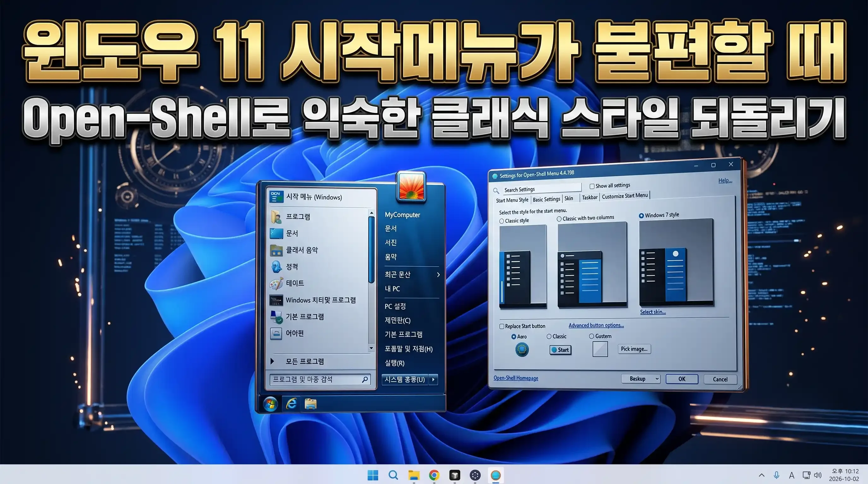Click the 테이트 paint palette icon
The image size is (868, 484).
click(x=276, y=283)
